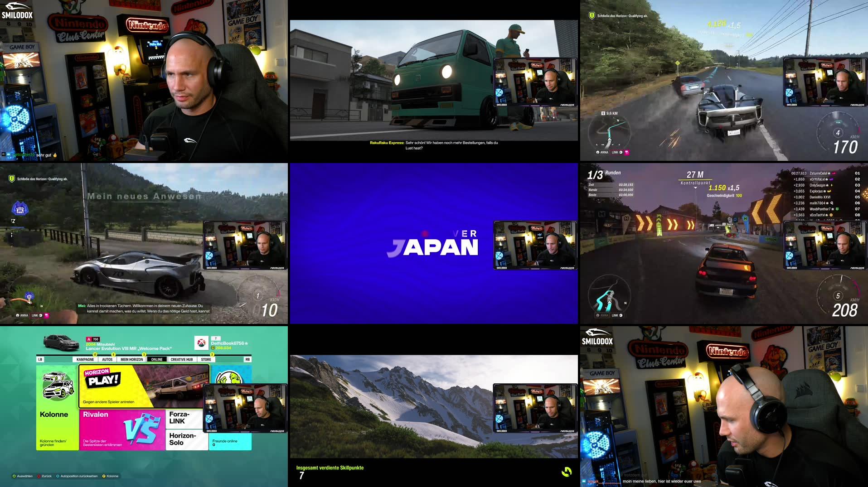Image resolution: width=868 pixels, height=487 pixels.
Task: Click the Mein neues Anwesen title
Action: 144,196
